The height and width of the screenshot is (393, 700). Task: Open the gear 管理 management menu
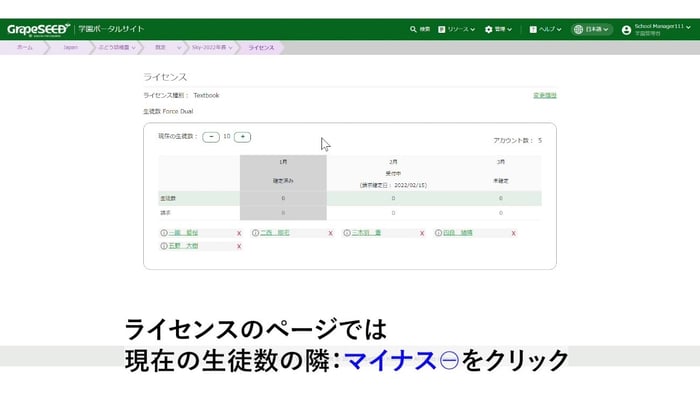(x=498, y=29)
